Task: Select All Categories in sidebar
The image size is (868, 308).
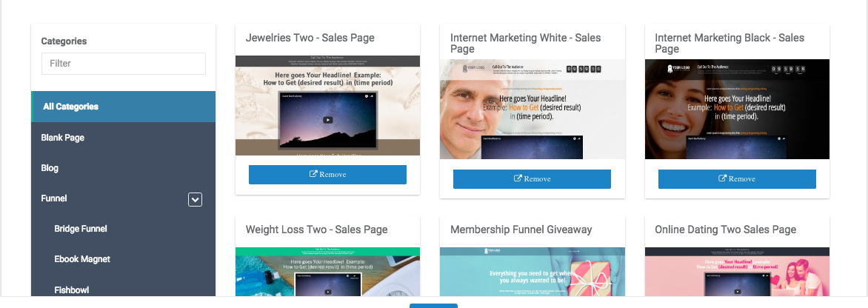Action: [x=124, y=107]
